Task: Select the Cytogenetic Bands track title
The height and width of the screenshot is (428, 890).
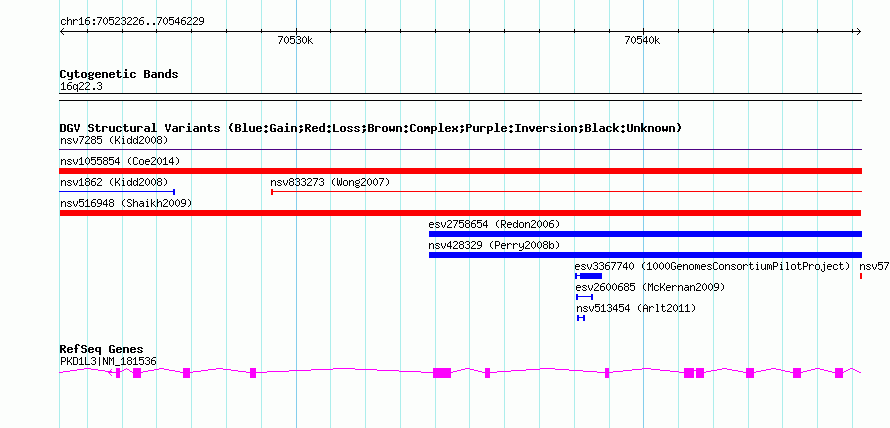Action: click(x=119, y=74)
